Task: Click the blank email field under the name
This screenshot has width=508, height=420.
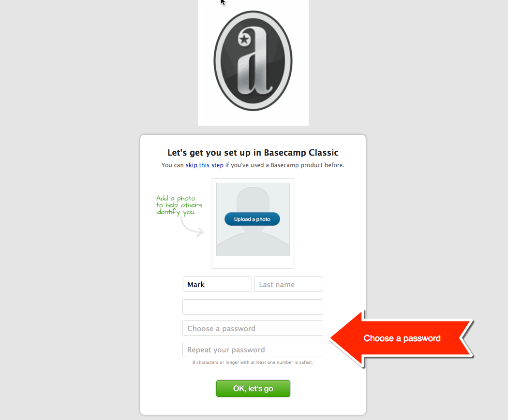Action: click(x=253, y=307)
